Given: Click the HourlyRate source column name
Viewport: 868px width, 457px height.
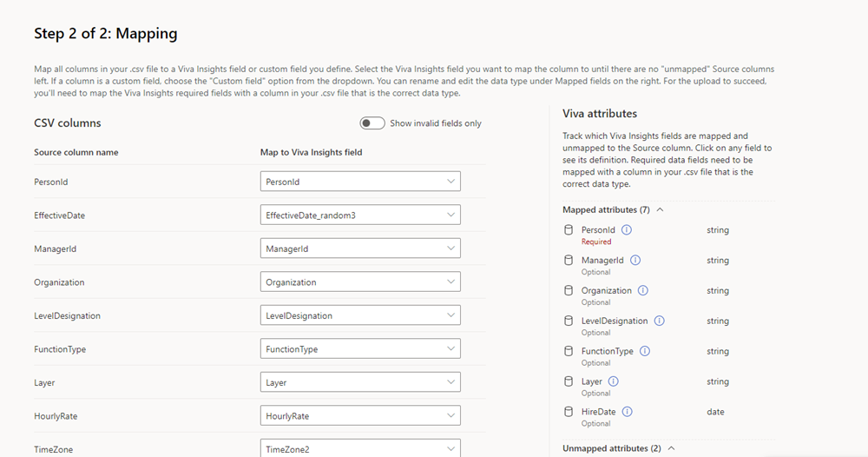Looking at the screenshot, I should (56, 416).
